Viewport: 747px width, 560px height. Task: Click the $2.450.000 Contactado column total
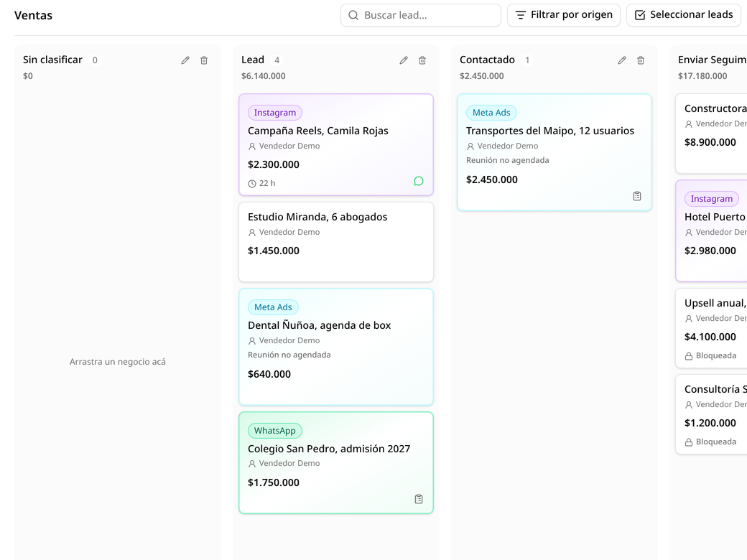point(482,75)
